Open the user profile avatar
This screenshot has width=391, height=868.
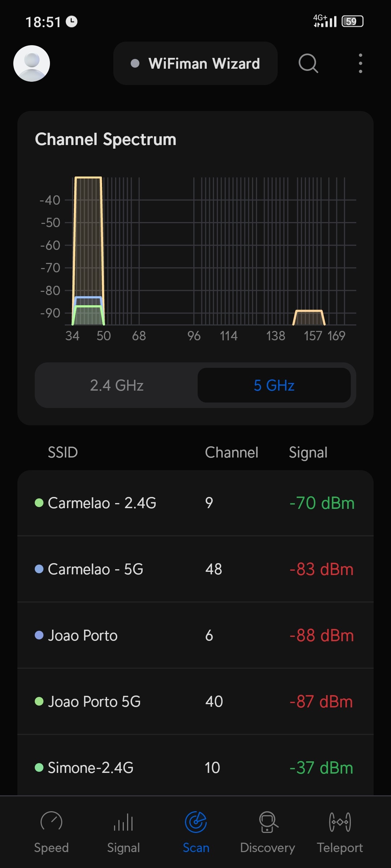(x=31, y=63)
